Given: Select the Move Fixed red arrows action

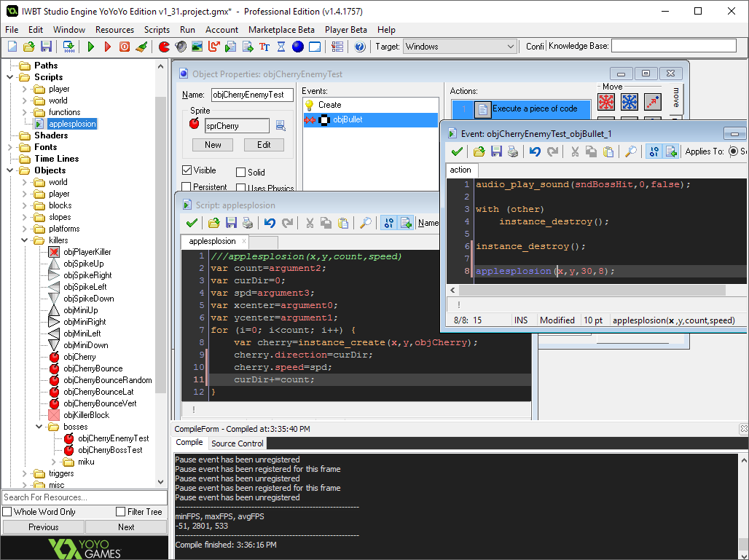Looking at the screenshot, I should 606,102.
